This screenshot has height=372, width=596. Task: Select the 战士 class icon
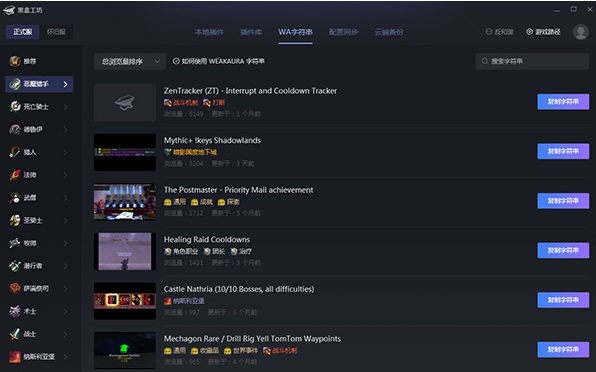(15, 334)
